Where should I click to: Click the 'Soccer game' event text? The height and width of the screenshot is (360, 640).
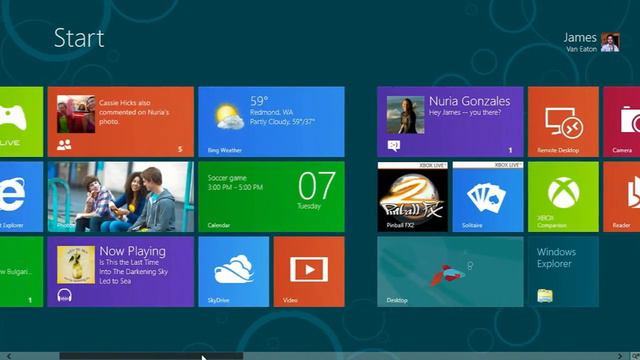click(x=227, y=178)
